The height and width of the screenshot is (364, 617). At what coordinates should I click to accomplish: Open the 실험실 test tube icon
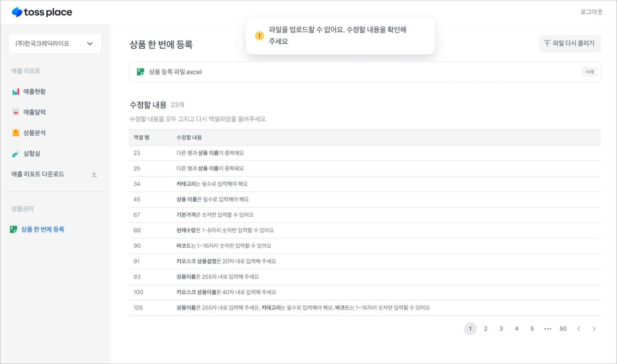click(x=16, y=154)
